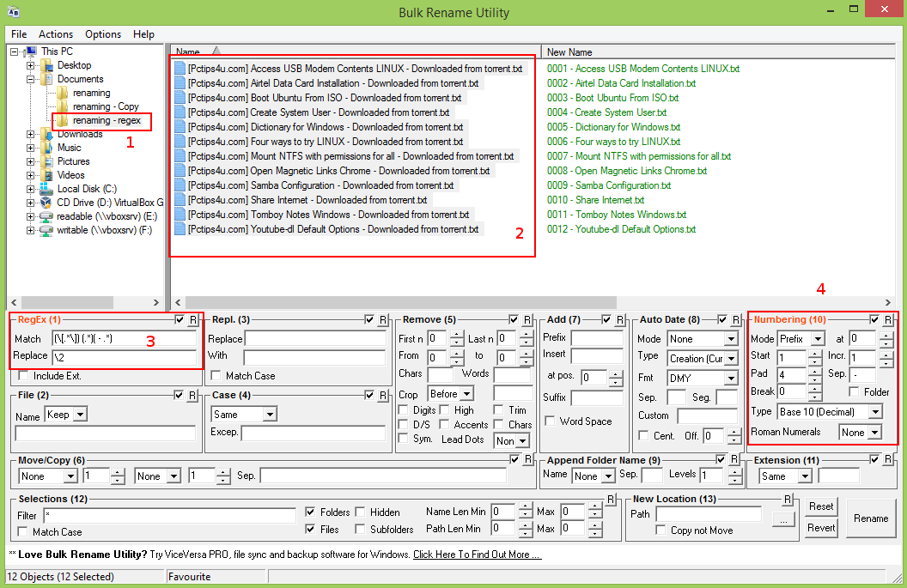Click file icon of Youtube-dl Default Options
The width and height of the screenshot is (907, 588).
coord(180,229)
